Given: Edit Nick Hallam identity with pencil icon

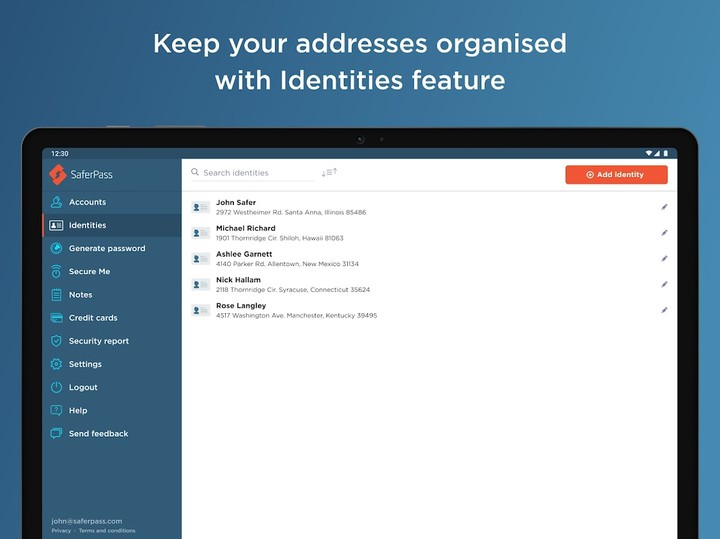Looking at the screenshot, I should pyautogui.click(x=664, y=284).
